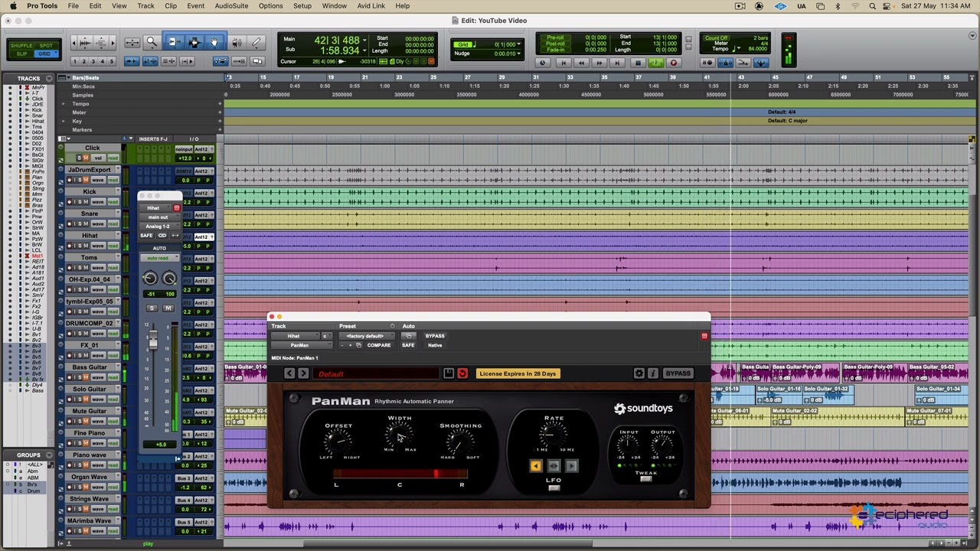Click the PanMan Offset knob
Viewport: 980px width, 551px height.
pos(338,441)
